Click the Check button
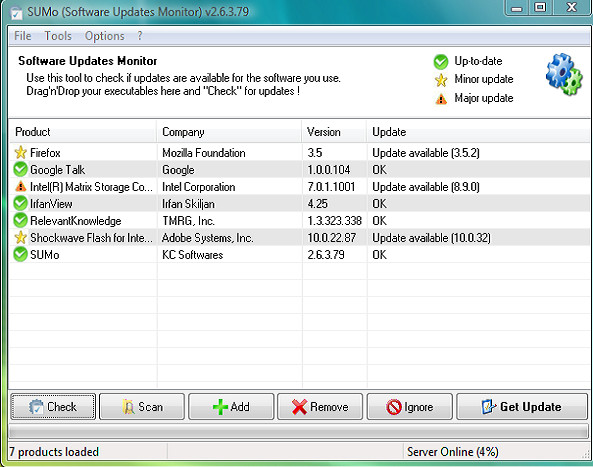The image size is (593, 467). point(53,406)
